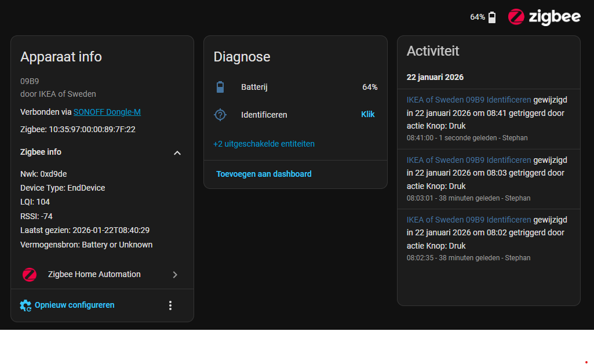594x364 pixels.
Task: Click Opnieuw configureren button text
Action: click(x=74, y=305)
